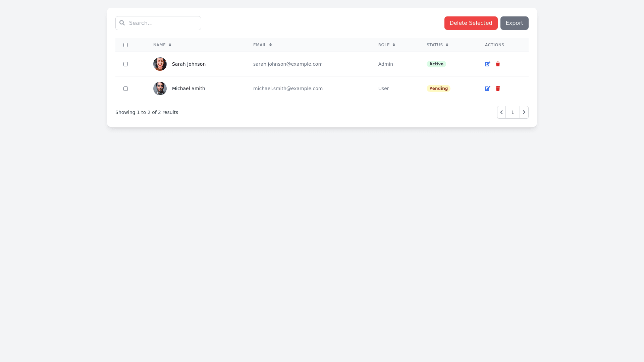
Task: Toggle the select-all header checkbox
Action: [x=125, y=45]
